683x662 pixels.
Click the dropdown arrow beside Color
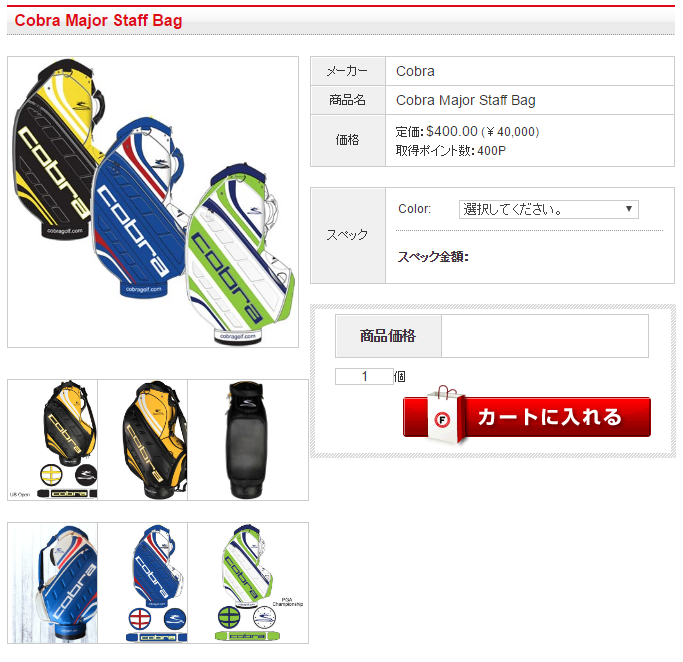629,209
